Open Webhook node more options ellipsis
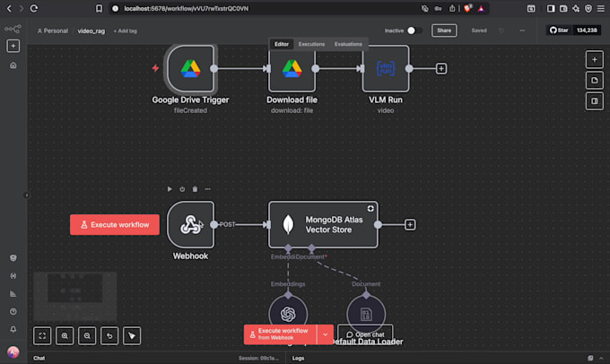The width and height of the screenshot is (610, 364). coord(208,189)
